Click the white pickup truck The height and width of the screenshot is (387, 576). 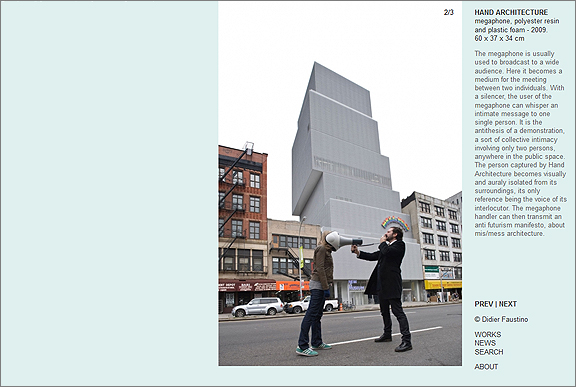point(312,305)
